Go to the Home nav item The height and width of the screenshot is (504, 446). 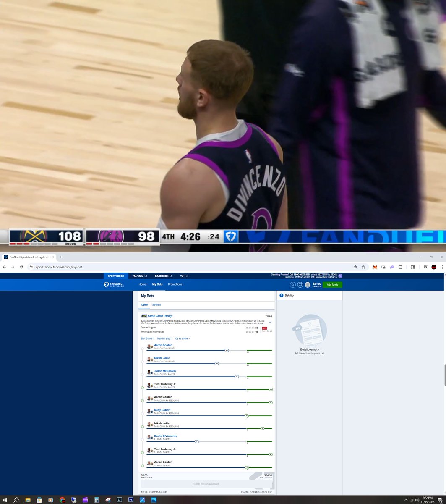[143, 284]
